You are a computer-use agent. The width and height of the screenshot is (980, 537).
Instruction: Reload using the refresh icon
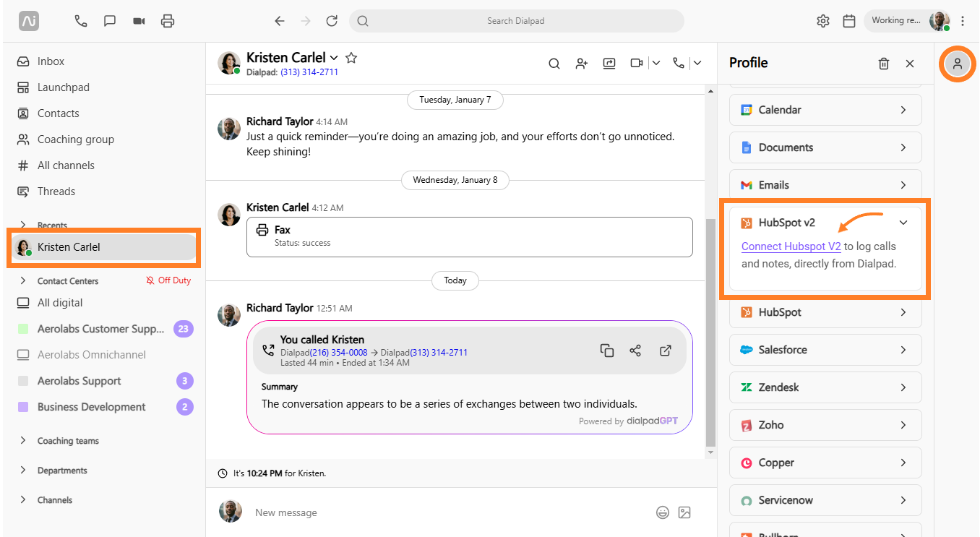click(x=332, y=21)
